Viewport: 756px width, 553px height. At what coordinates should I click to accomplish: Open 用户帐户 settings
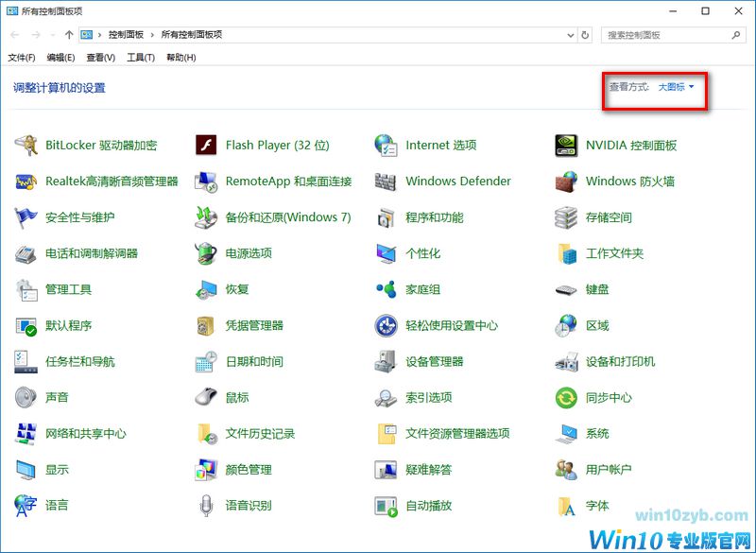pos(609,469)
